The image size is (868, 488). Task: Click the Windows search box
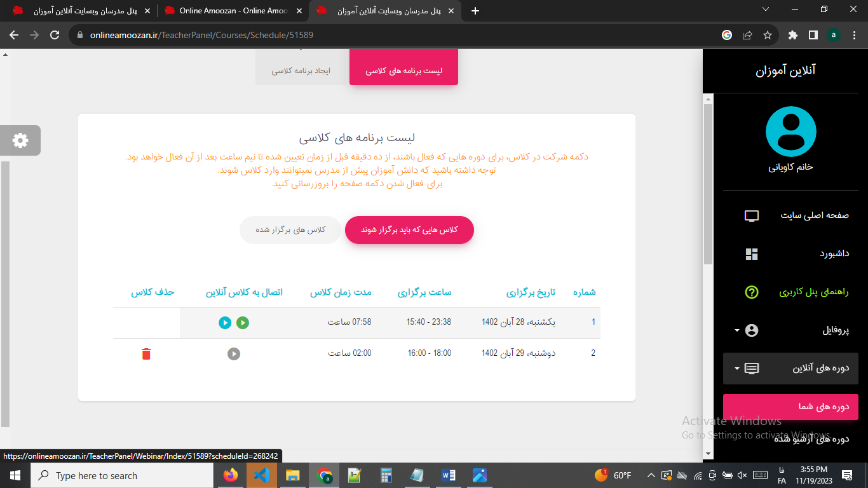click(x=122, y=475)
